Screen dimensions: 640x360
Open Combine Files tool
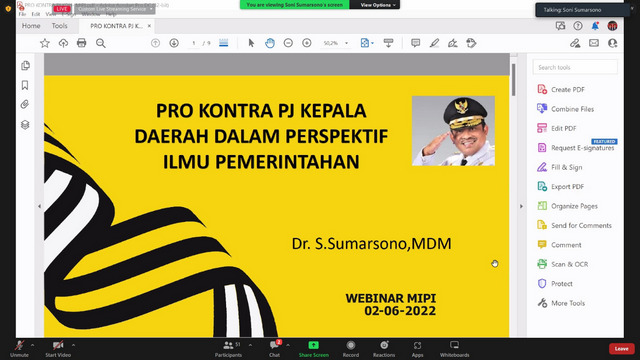(x=565, y=109)
